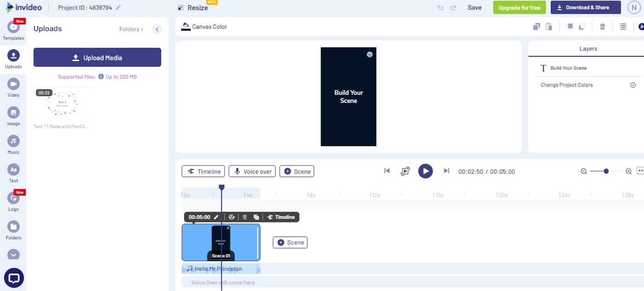The image size is (644, 291).
Task: Open live chat support bubble
Action: point(14,278)
